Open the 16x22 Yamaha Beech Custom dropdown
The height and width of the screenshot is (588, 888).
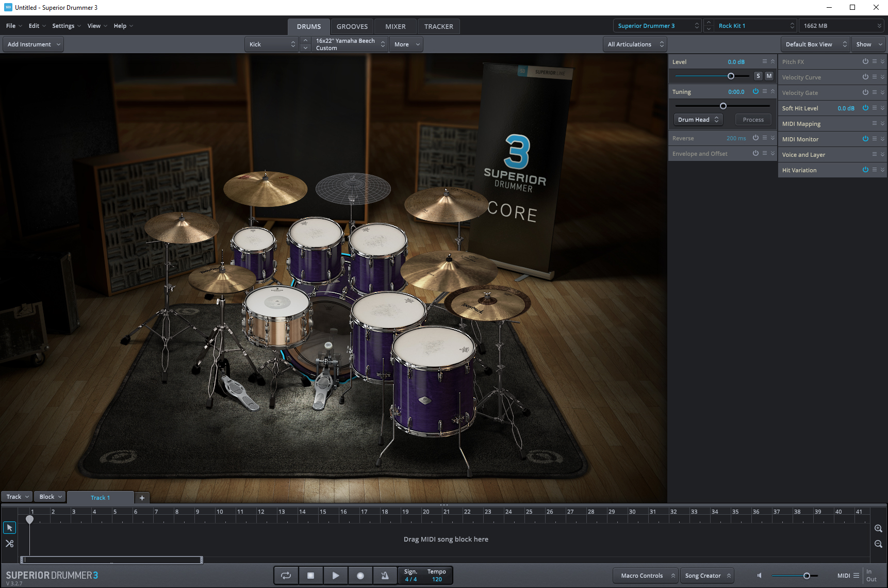click(350, 44)
